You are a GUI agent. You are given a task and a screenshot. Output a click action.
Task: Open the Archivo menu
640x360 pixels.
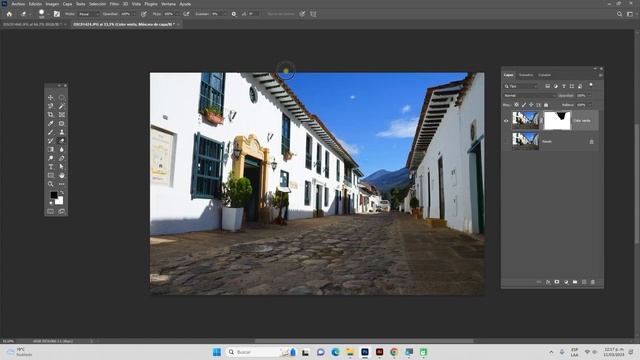pyautogui.click(x=18, y=4)
